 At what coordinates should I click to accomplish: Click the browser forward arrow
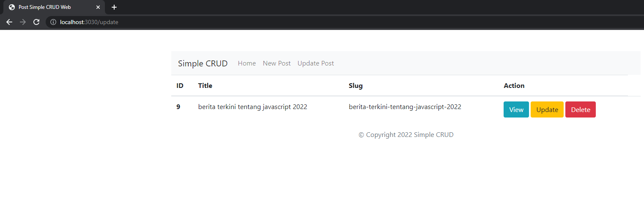pyautogui.click(x=23, y=22)
